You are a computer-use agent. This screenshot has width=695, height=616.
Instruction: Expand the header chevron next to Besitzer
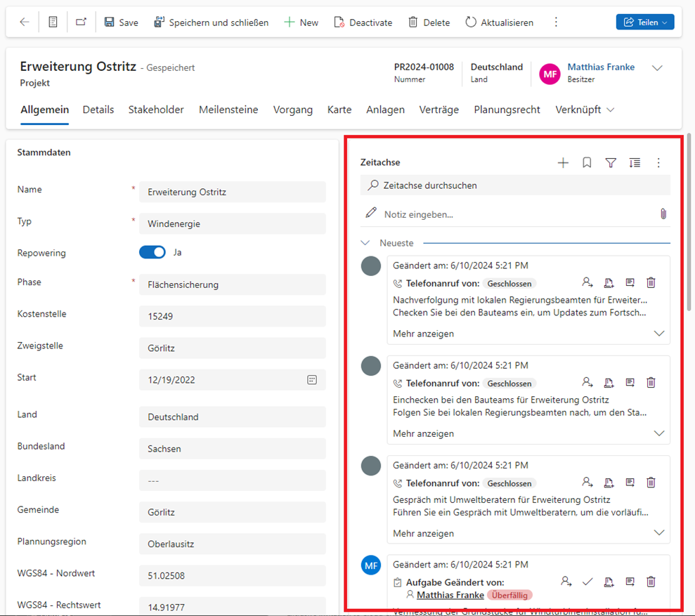coord(657,68)
